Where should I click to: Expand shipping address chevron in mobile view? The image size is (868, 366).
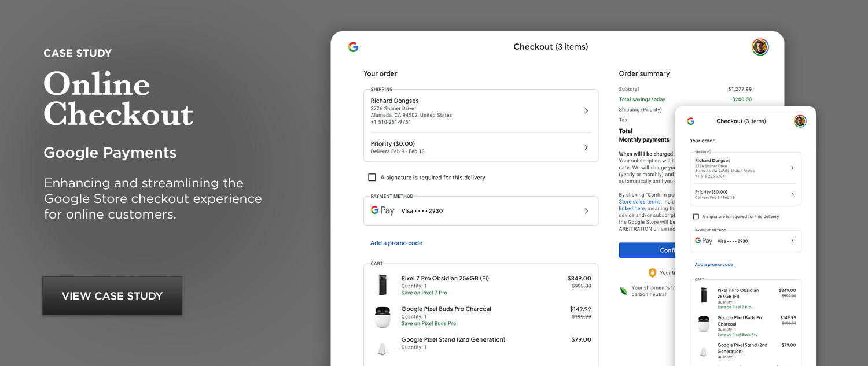pos(792,168)
